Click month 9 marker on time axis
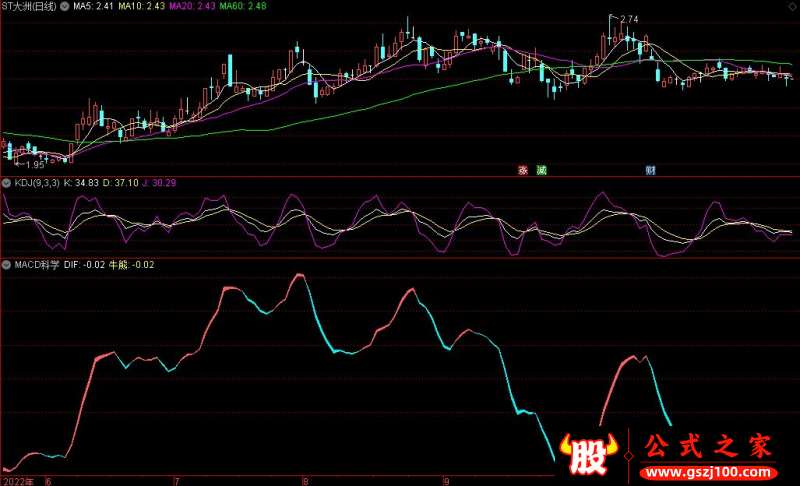 445,480
